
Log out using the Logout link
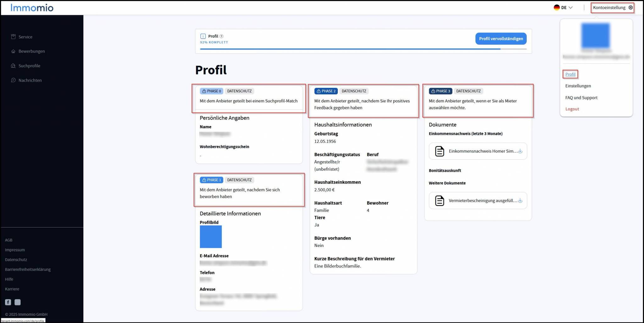point(572,109)
